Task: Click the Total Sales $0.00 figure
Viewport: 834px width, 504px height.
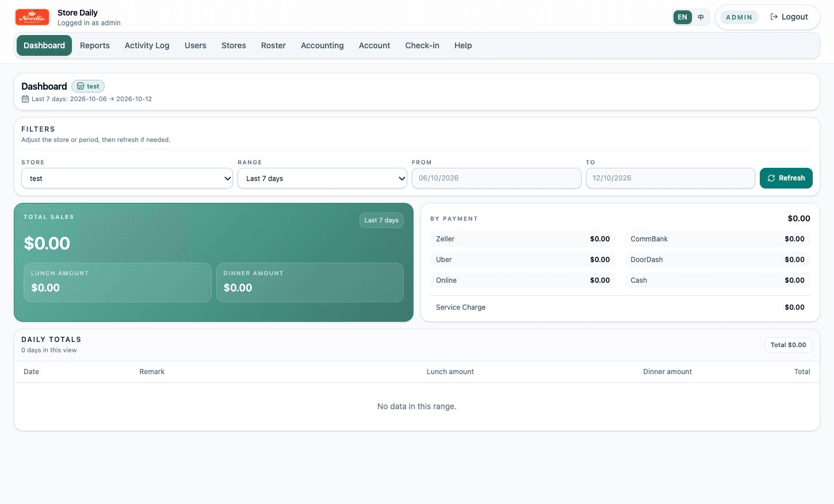Action: pos(47,243)
